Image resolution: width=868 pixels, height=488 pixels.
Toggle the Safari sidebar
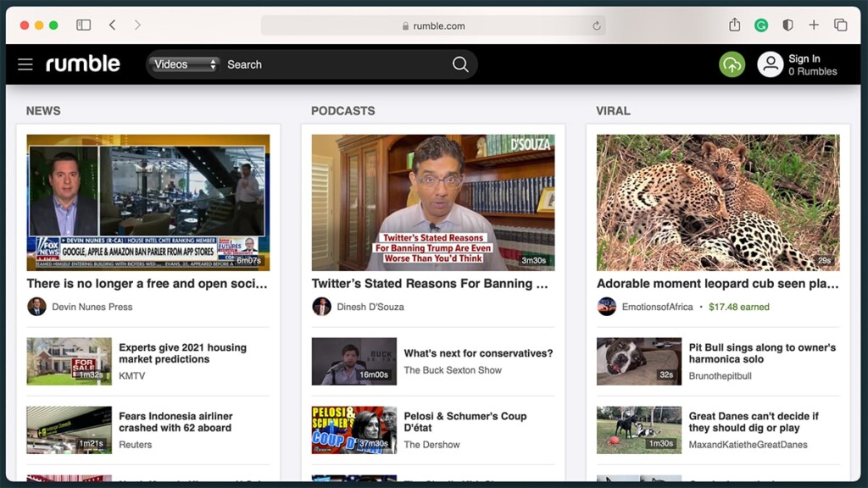point(84,25)
